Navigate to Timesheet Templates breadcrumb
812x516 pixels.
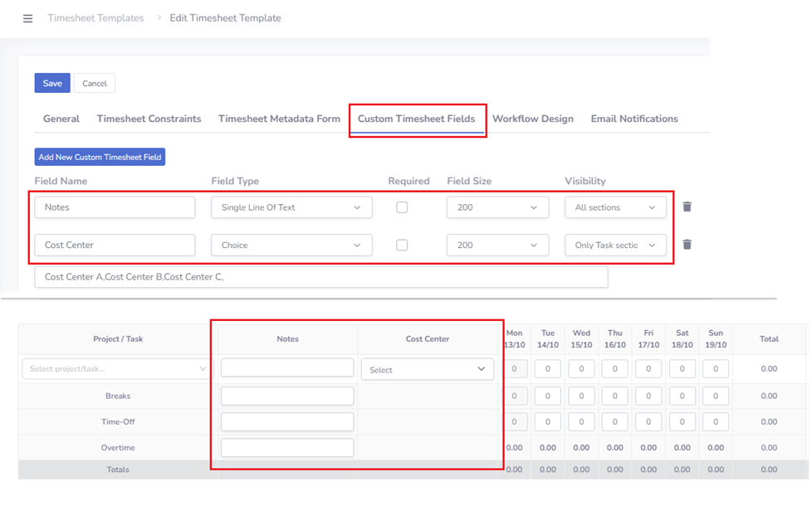(x=95, y=18)
